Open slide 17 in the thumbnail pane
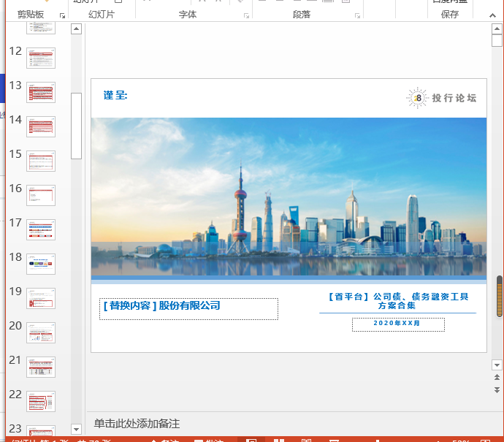504x442 pixels. (41, 229)
